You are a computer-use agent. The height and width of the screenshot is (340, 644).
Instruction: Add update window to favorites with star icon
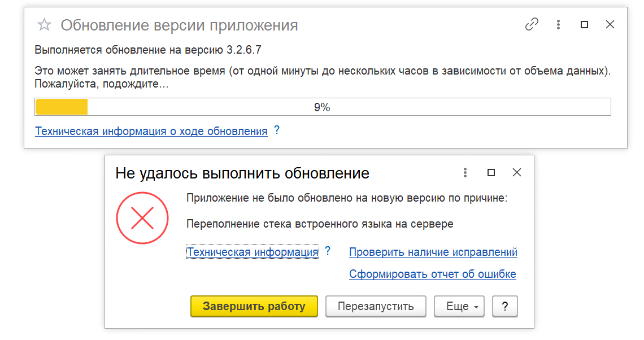[44, 25]
